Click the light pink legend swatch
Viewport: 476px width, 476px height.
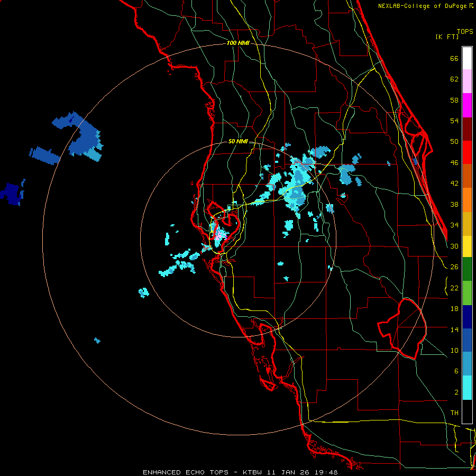pos(467,81)
